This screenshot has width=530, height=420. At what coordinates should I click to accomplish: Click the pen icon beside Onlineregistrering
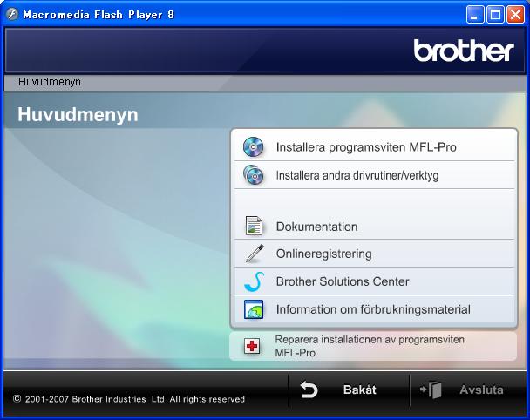pyautogui.click(x=255, y=254)
